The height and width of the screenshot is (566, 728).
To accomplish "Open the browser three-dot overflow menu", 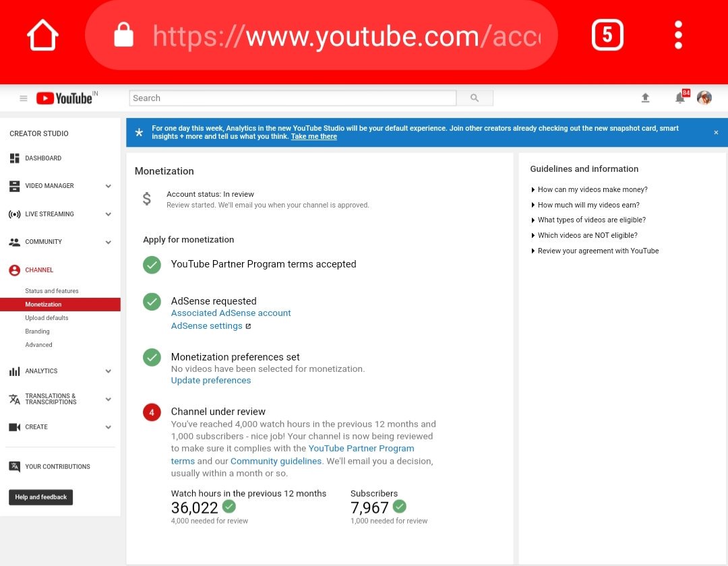I will [678, 35].
